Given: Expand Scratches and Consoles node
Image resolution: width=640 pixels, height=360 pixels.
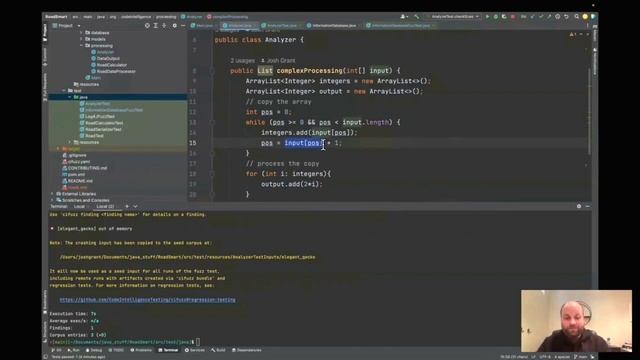Looking at the screenshot, I should (x=52, y=200).
